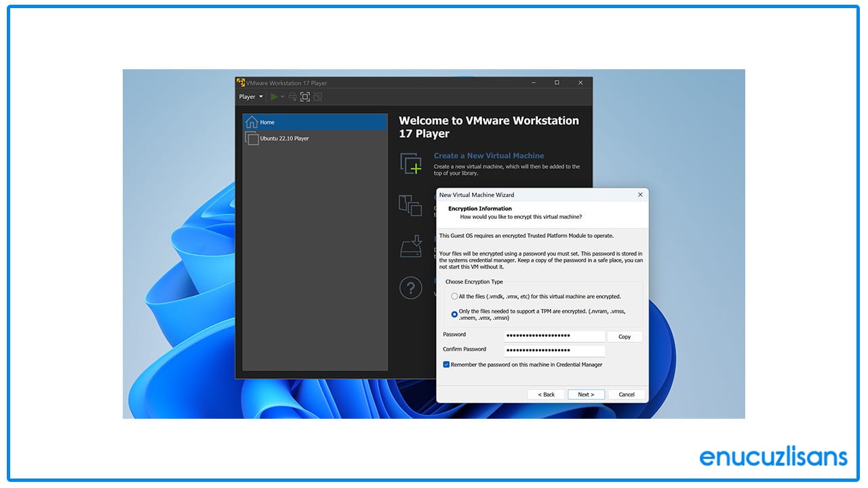
Task: Click the Password input field
Action: coord(554,335)
